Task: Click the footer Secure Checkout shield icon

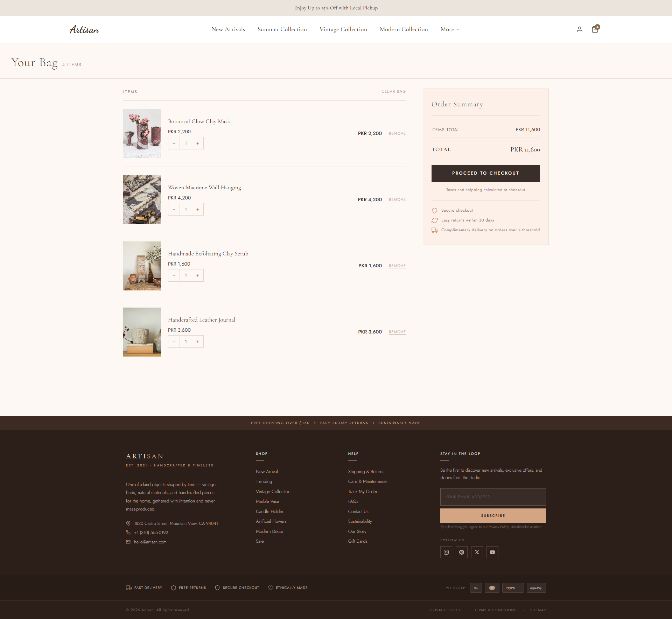Action: (x=217, y=588)
